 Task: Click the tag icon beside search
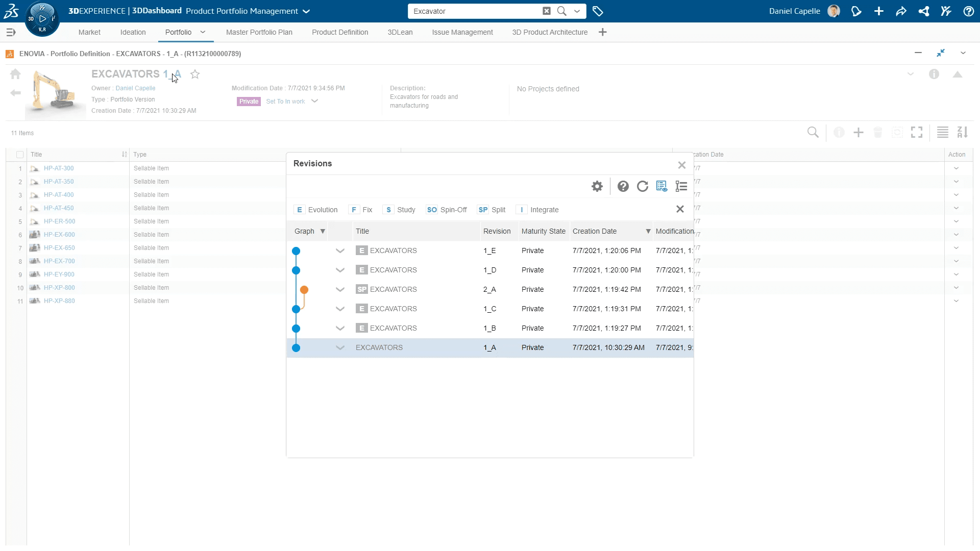pos(598,11)
